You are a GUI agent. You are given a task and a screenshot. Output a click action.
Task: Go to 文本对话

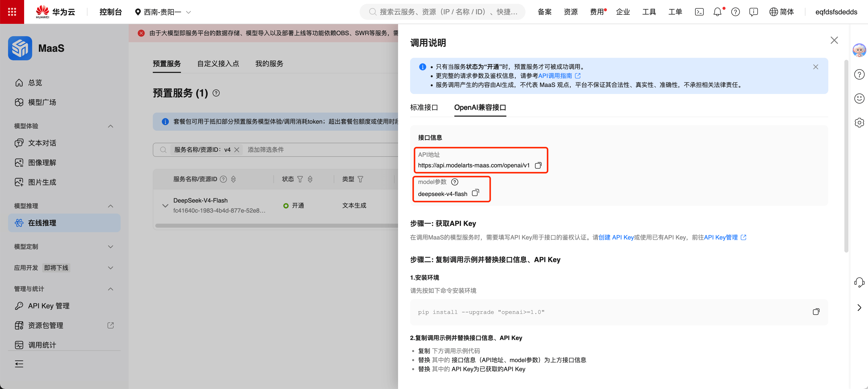[x=64, y=143]
